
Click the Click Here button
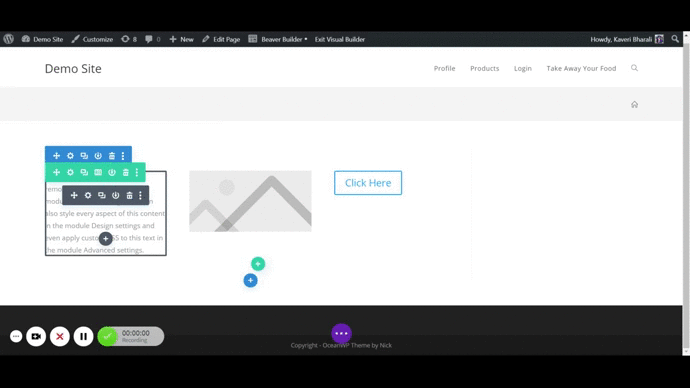(368, 183)
